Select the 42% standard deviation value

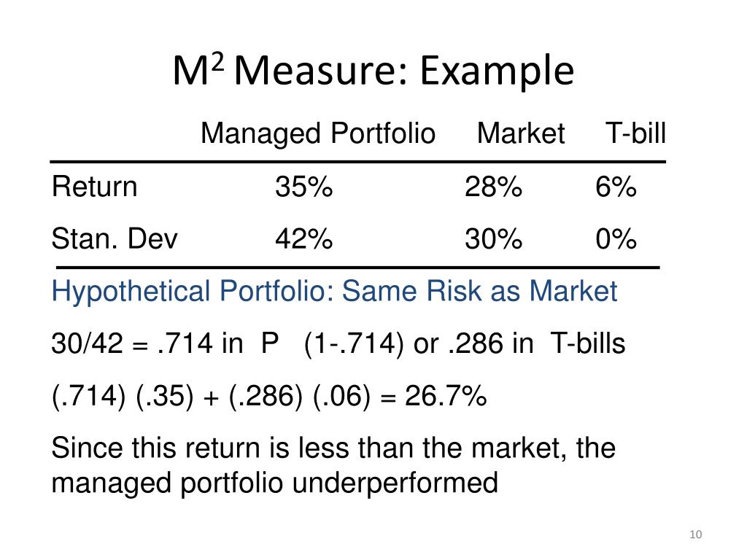coord(303,239)
